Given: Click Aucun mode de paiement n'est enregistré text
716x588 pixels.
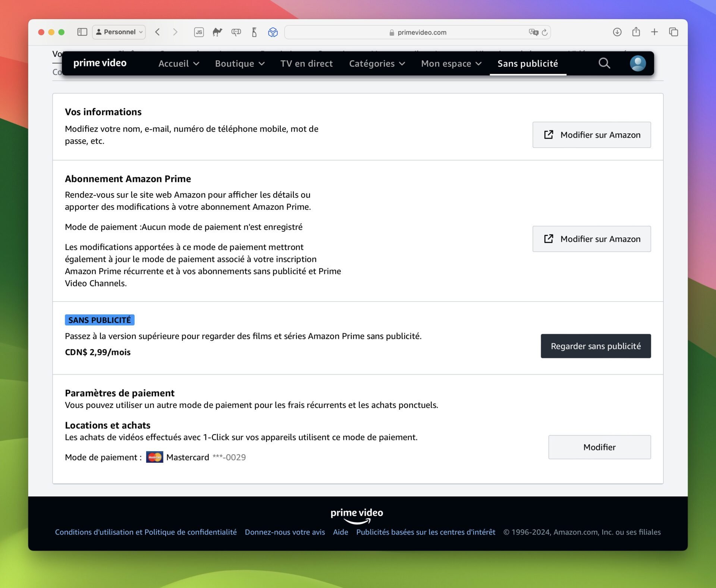Looking at the screenshot, I should coord(222,227).
